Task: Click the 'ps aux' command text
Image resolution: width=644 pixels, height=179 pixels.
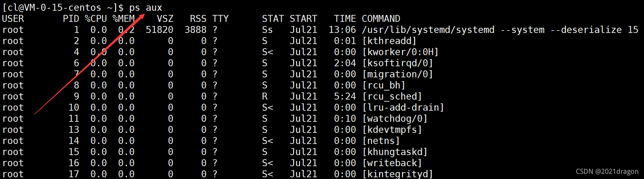Action: [x=145, y=8]
